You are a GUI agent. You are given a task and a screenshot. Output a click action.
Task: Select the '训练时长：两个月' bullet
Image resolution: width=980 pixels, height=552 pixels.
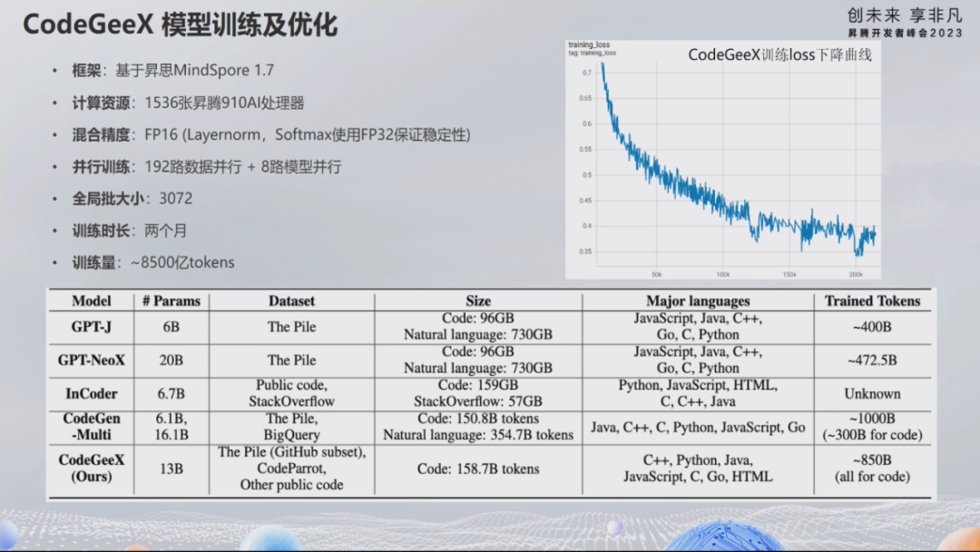[x=129, y=231]
